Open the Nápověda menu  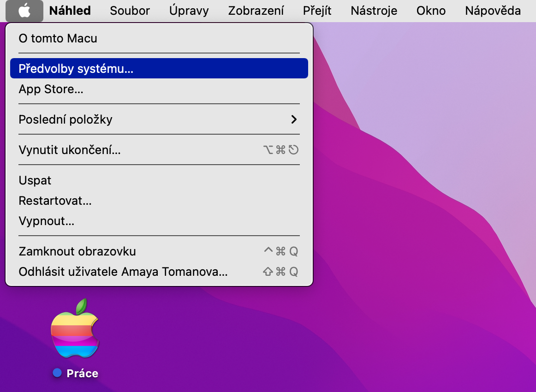(x=493, y=11)
